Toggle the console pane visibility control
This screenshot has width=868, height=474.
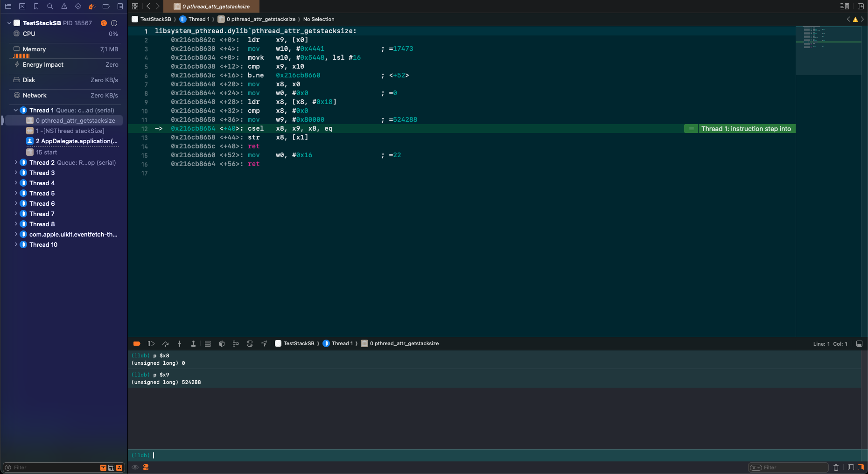859,343
